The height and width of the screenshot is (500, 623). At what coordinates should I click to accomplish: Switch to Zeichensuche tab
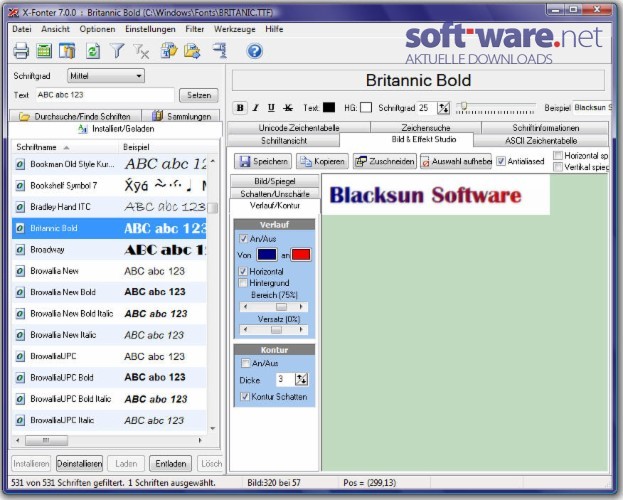pyautogui.click(x=426, y=128)
